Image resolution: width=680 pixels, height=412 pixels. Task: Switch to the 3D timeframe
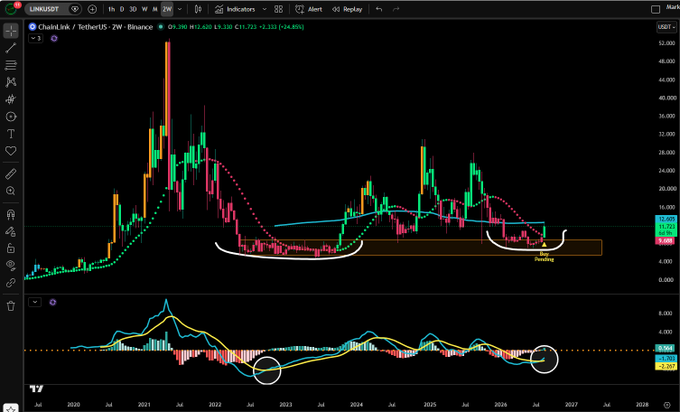[133, 9]
